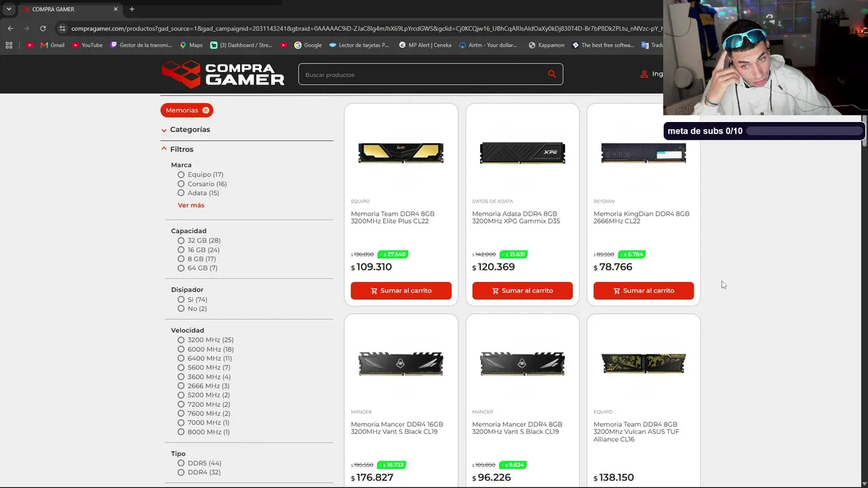The width and height of the screenshot is (868, 488).
Task: Open the YouTube bookmark
Action: (x=86, y=45)
